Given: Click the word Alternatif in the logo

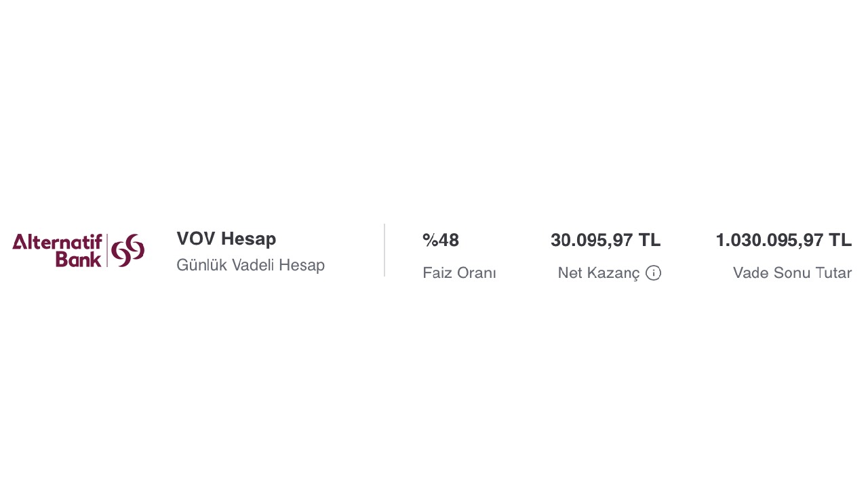Looking at the screenshot, I should 57,242.
